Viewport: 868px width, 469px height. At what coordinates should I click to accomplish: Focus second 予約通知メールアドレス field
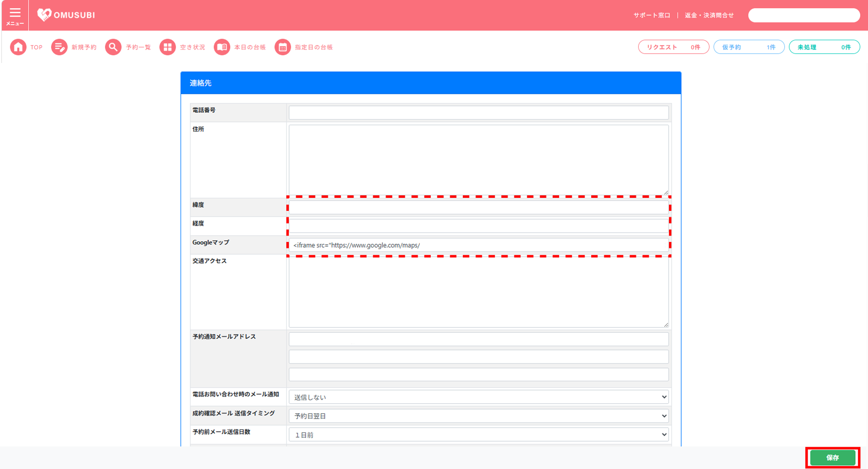479,357
